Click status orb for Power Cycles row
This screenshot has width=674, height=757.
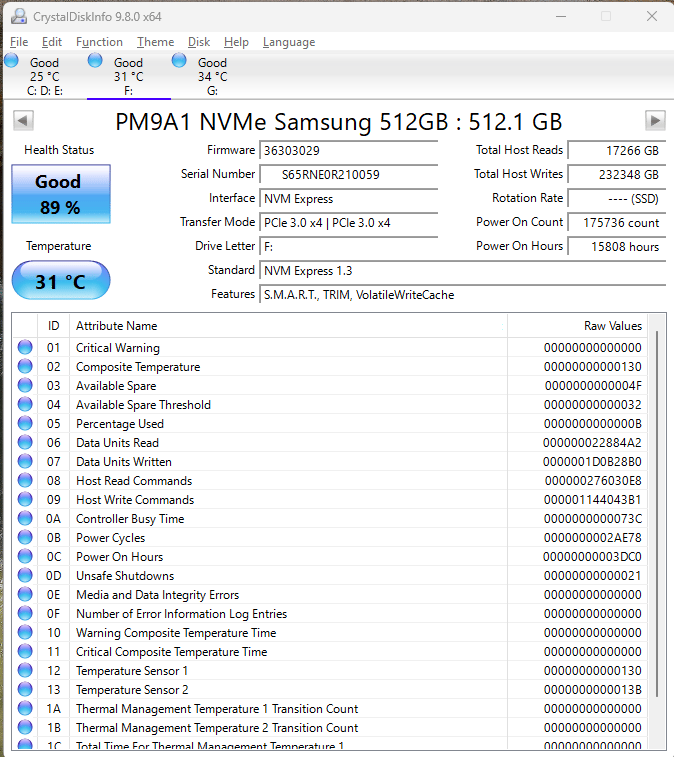coord(25,537)
